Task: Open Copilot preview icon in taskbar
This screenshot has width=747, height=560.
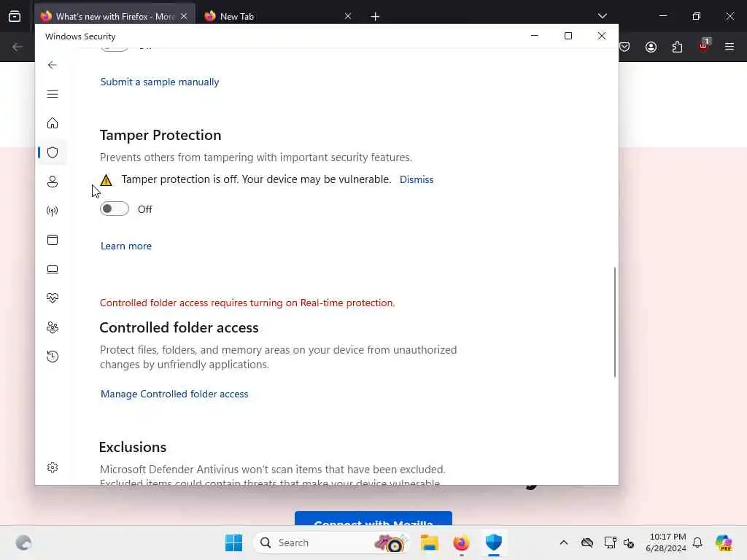Action: [724, 542]
